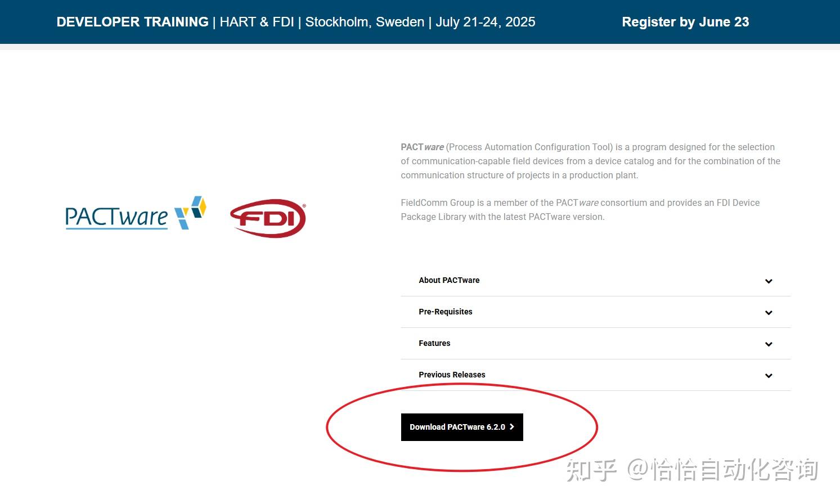Viewport: 840px width, 504px height.
Task: Open the About PACTware section title
Action: 449,280
